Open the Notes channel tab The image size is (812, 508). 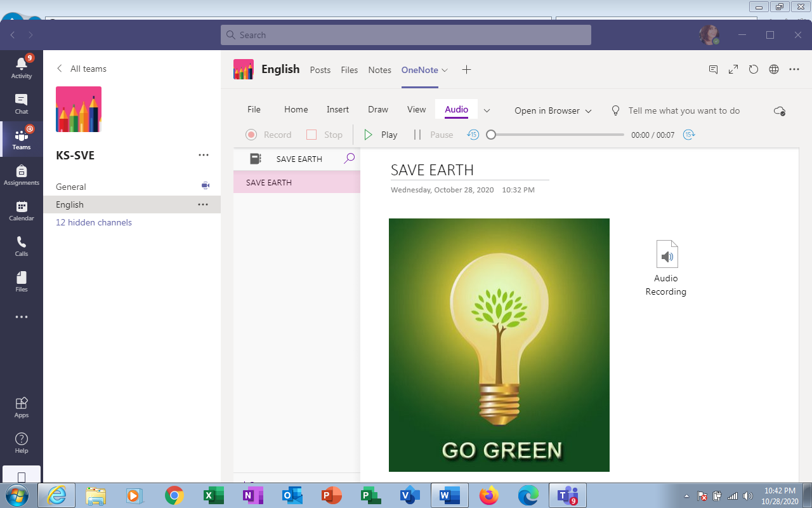379,70
